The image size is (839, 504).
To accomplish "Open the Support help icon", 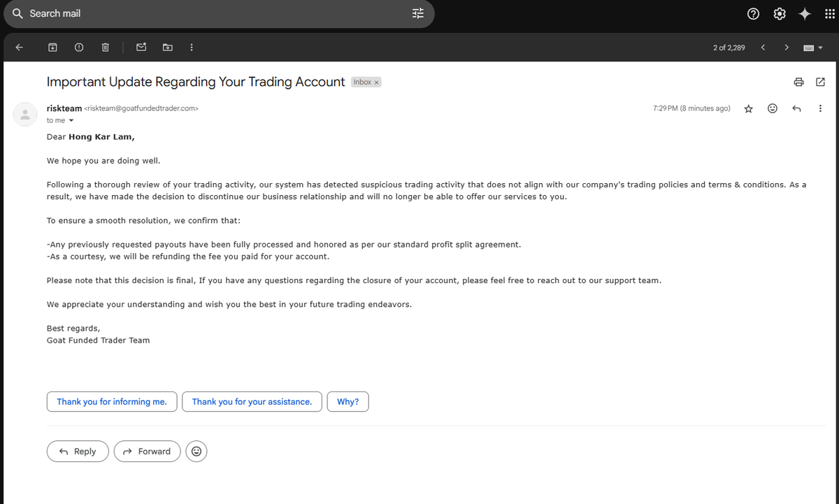I will (754, 13).
